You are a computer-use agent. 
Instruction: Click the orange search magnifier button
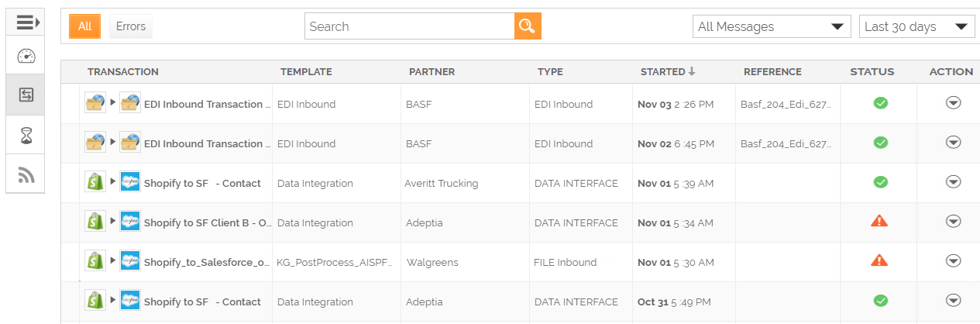(528, 26)
